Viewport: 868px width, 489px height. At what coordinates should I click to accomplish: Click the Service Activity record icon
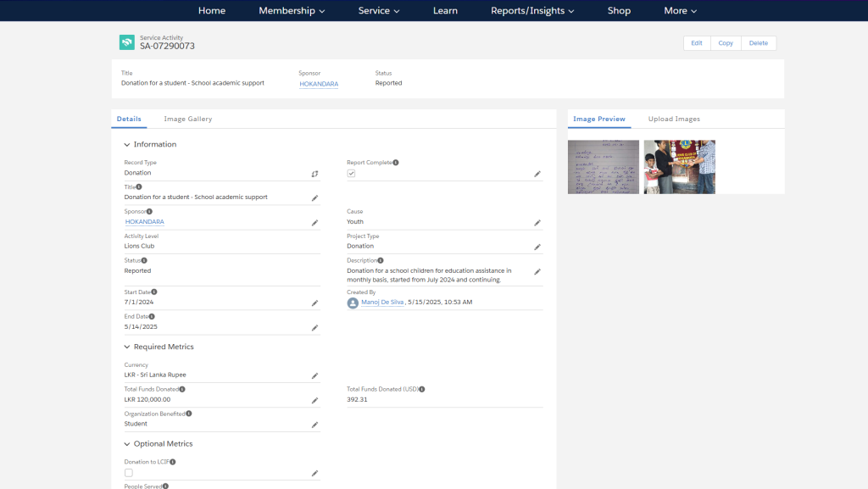pos(127,42)
